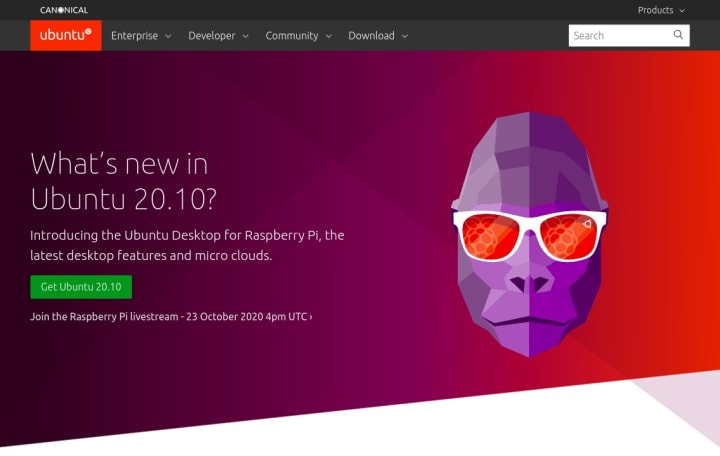Click the What's new in Ubuntu 20.10 heading
The height and width of the screenshot is (456, 720).
(x=123, y=182)
